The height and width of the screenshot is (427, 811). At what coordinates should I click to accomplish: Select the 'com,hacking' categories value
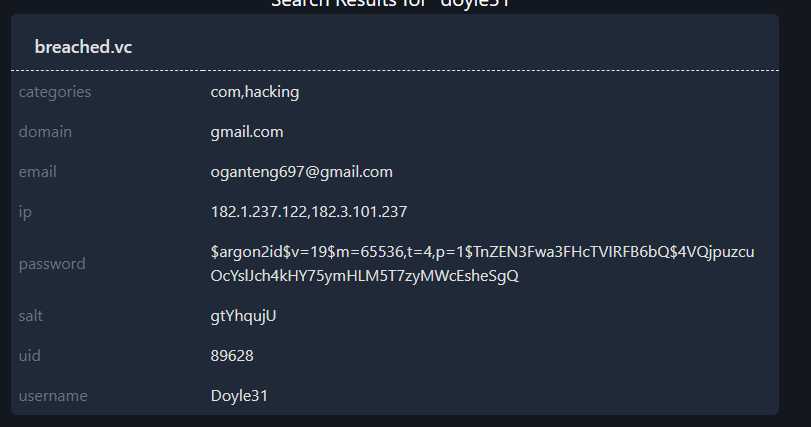pos(255,92)
